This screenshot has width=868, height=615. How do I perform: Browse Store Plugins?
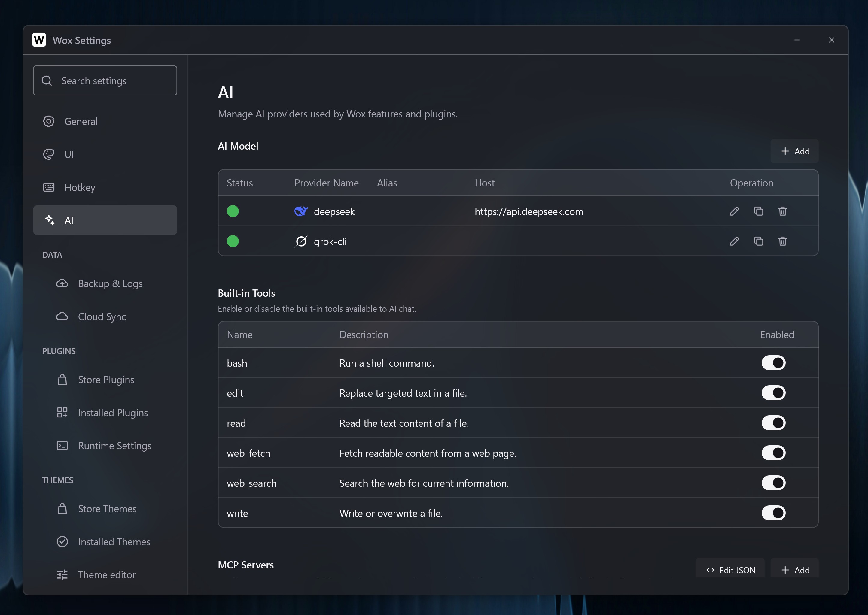pos(105,380)
